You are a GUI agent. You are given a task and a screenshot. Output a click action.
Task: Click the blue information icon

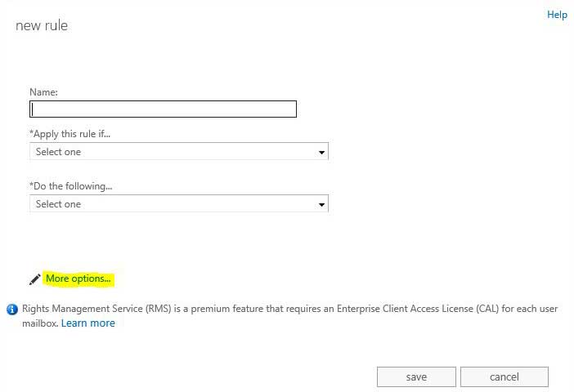click(12, 310)
